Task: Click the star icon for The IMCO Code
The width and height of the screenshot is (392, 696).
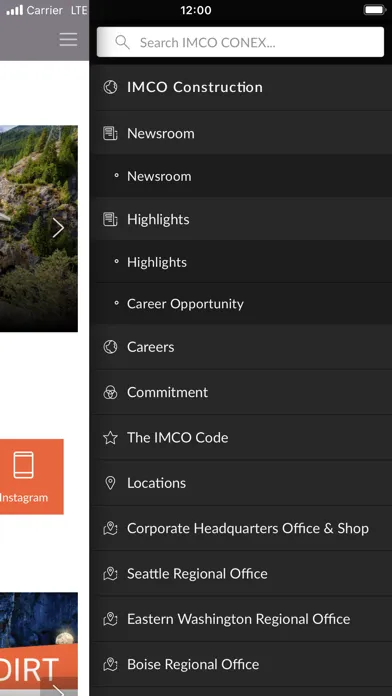Action: tap(110, 438)
